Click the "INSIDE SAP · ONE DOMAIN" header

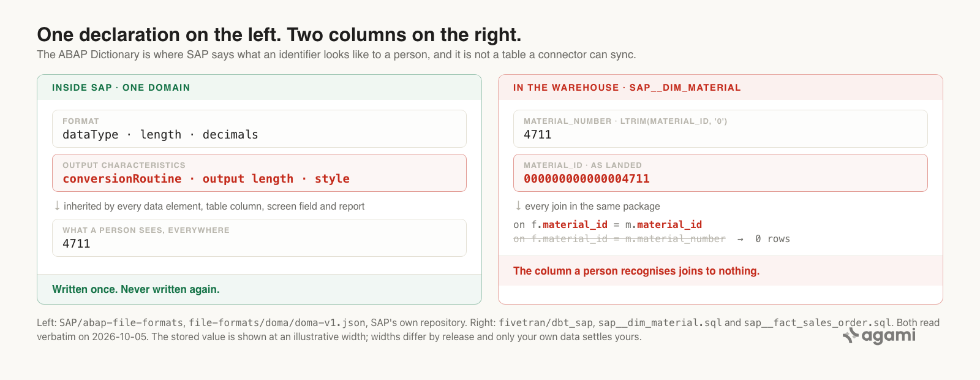(121, 88)
